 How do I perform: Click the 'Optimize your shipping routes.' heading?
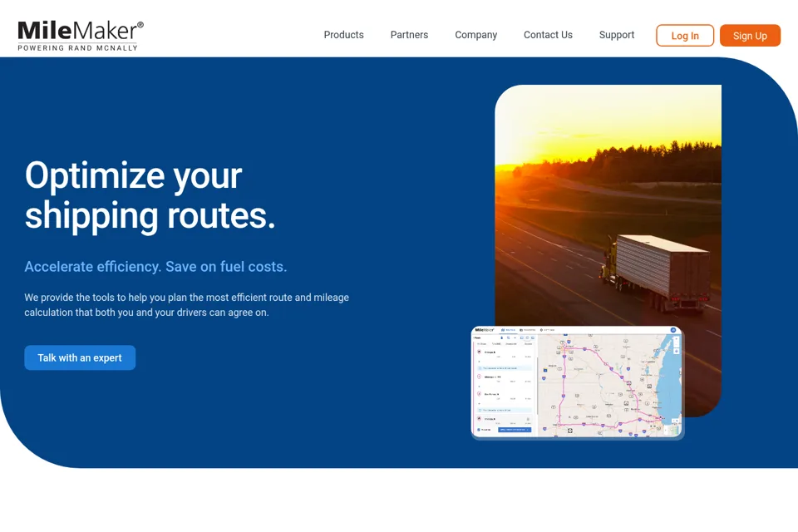coord(150,195)
